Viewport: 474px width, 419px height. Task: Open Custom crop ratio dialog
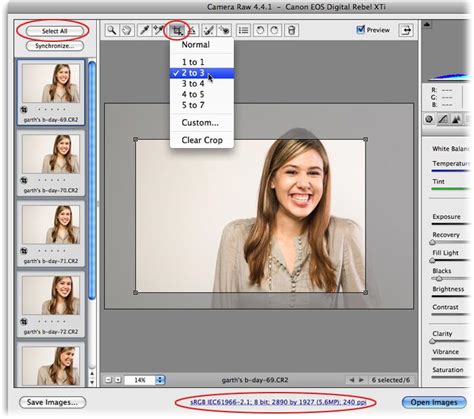(x=202, y=123)
